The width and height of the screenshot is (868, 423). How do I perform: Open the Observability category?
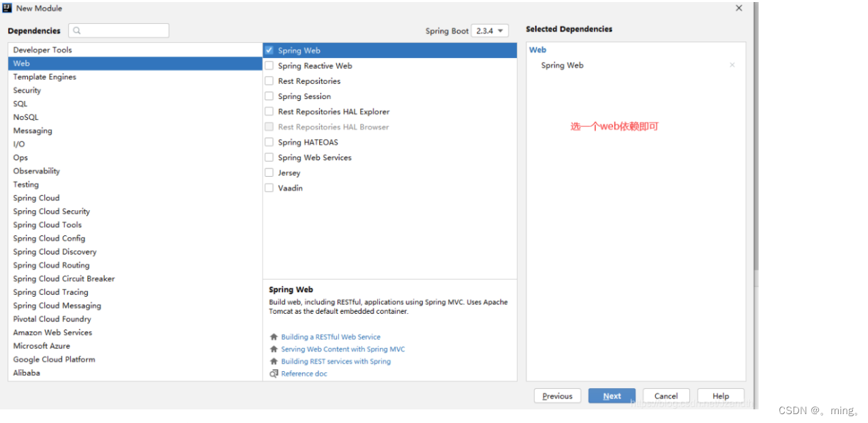[x=135, y=171]
